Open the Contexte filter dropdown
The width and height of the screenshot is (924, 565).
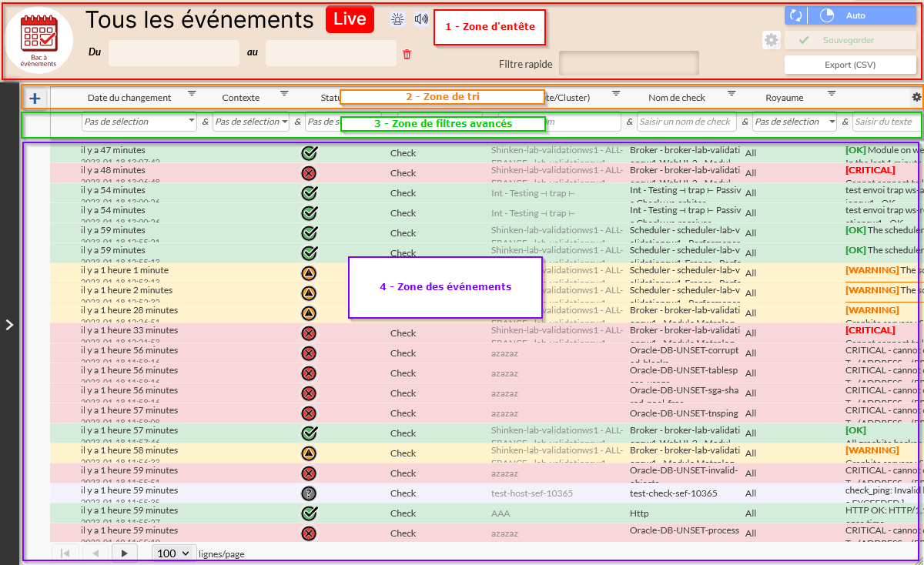coord(251,122)
